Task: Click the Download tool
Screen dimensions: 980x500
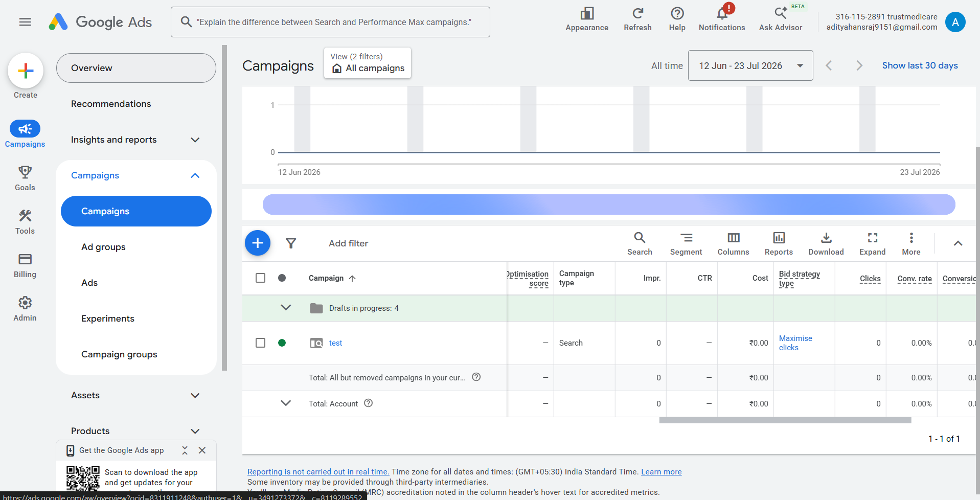Action: click(x=826, y=243)
